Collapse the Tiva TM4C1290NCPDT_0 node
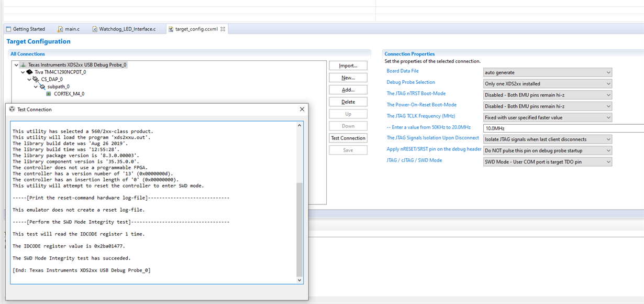This screenshot has width=644, height=304. point(23,72)
